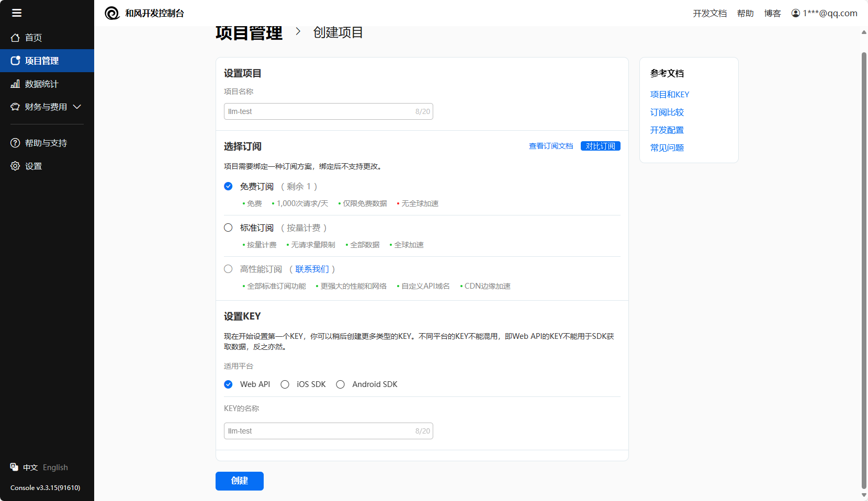Open home via the house icon

(x=15, y=38)
